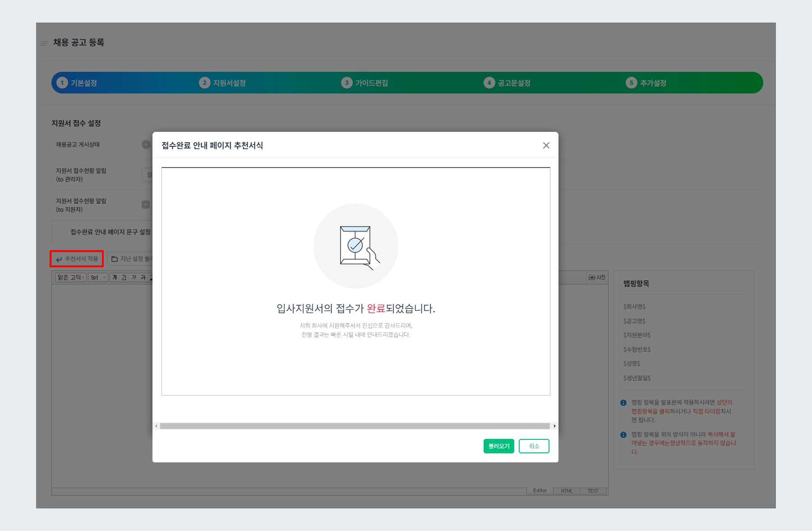Insert the $회사명$ mapping item
812x531 pixels.
(634, 307)
